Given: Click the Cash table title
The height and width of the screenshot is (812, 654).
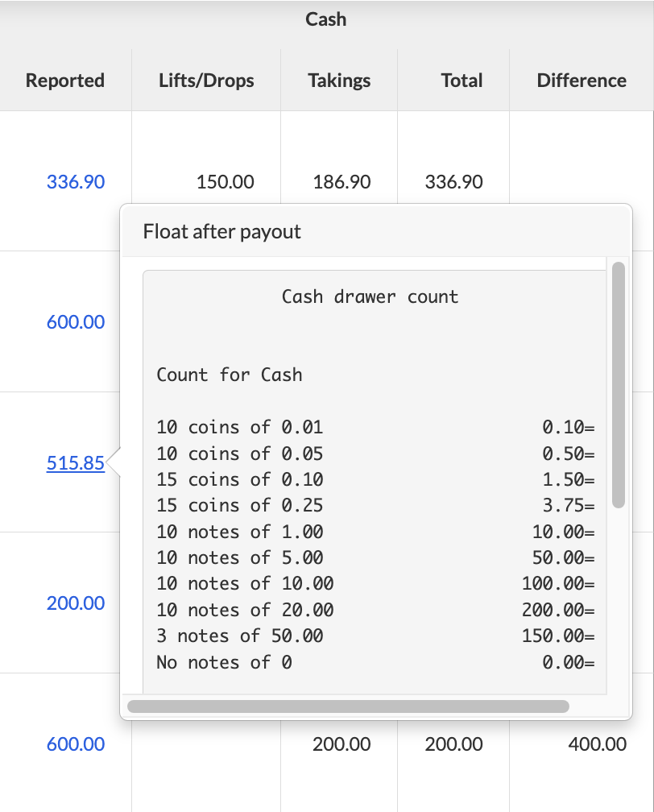Looking at the screenshot, I should tap(325, 19).
